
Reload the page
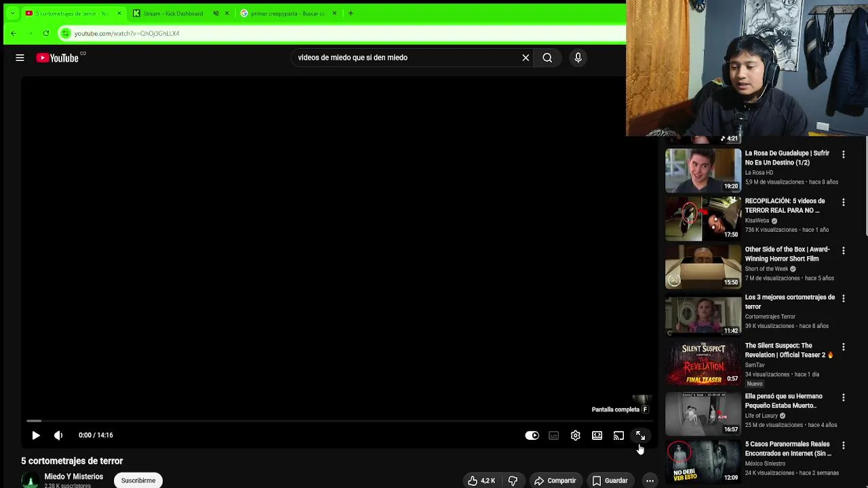[46, 33]
